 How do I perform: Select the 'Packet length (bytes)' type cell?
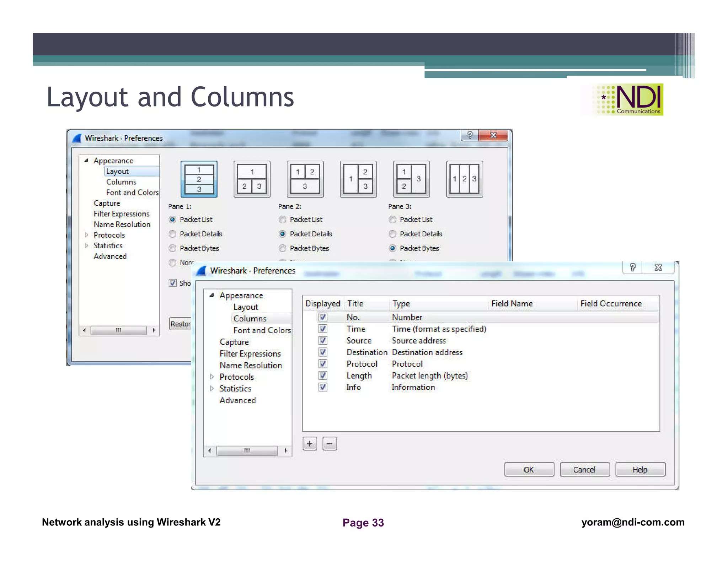429,375
